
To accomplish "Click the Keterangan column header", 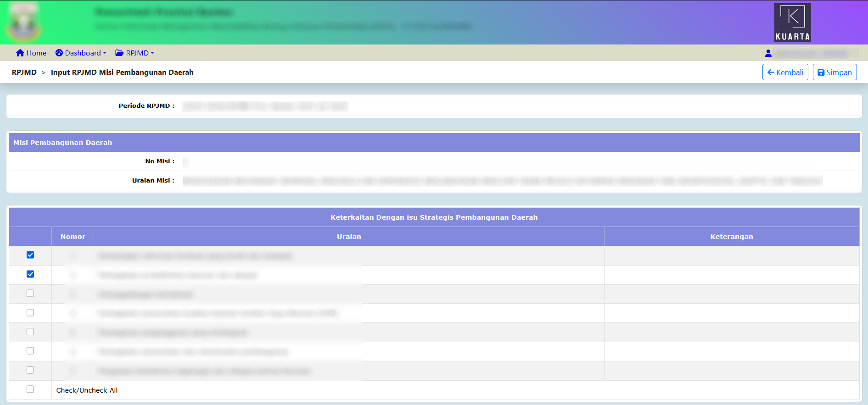I will coord(731,237).
